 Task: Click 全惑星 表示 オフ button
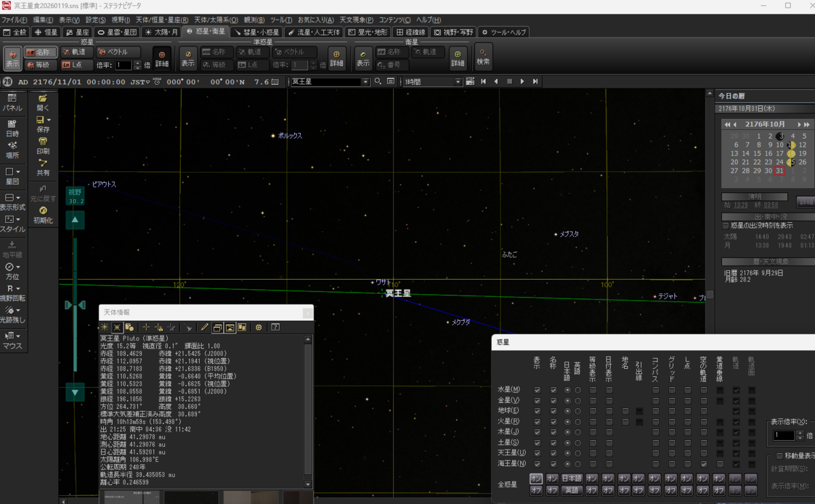click(x=537, y=490)
